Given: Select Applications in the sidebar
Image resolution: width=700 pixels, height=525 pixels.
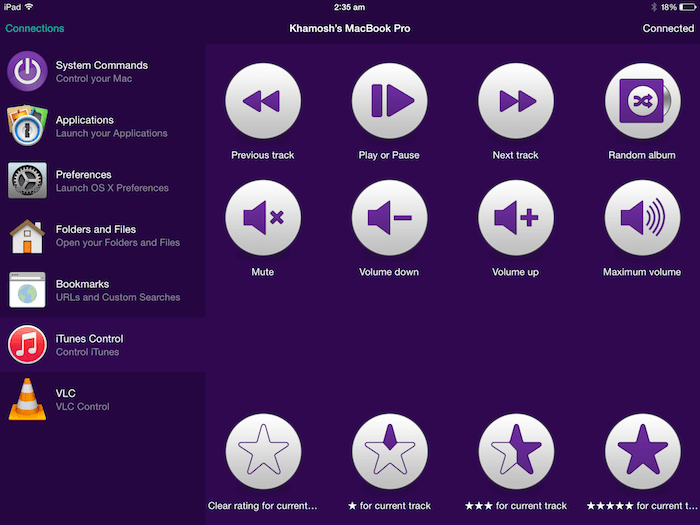Looking at the screenshot, I should click(102, 126).
